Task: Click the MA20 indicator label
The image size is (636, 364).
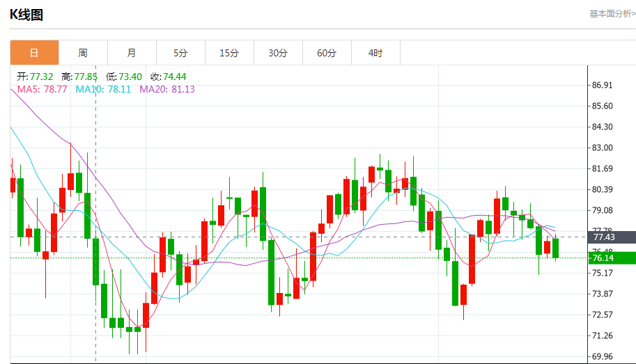Action: click(167, 89)
